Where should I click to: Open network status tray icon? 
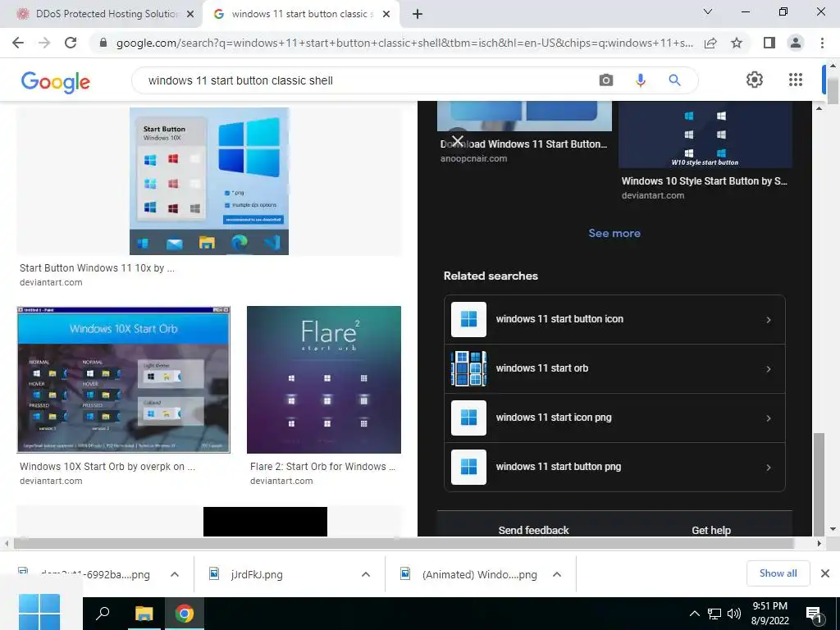click(x=714, y=614)
